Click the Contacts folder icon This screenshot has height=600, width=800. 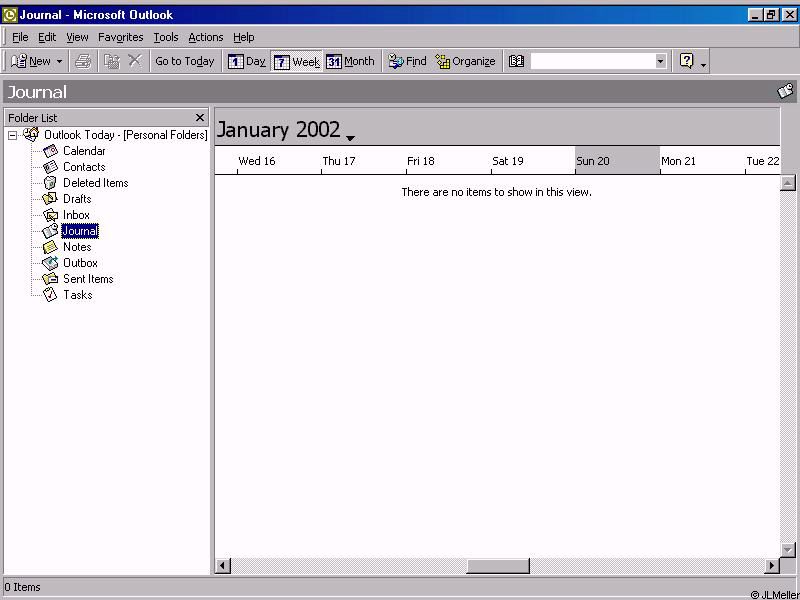point(50,167)
